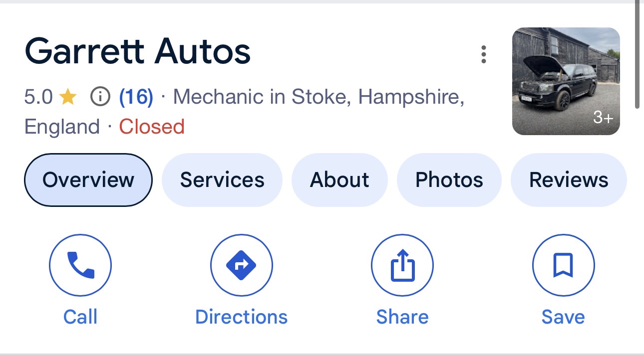Screen dimensions: 644x355
Task: Click the Directions text label
Action: [x=241, y=317]
